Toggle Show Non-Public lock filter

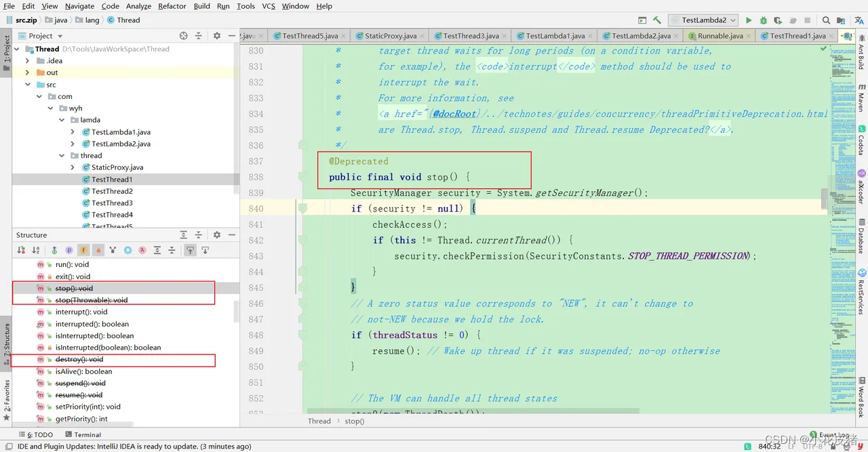(x=98, y=250)
